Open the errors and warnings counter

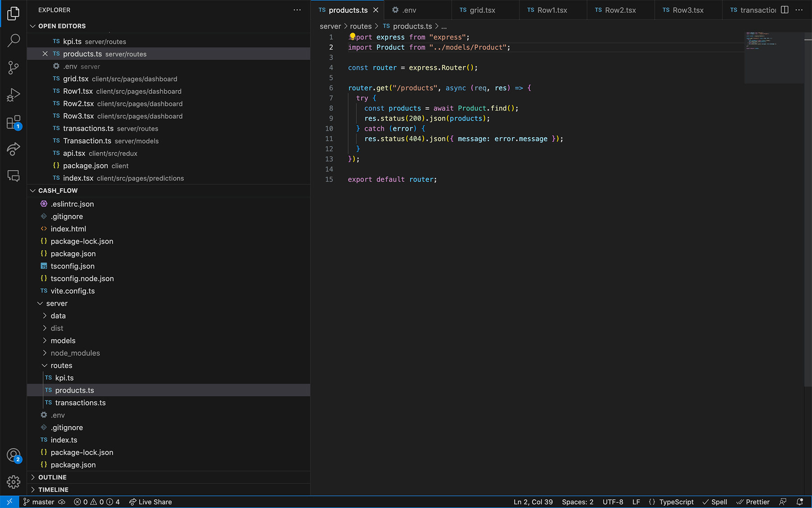click(x=97, y=502)
